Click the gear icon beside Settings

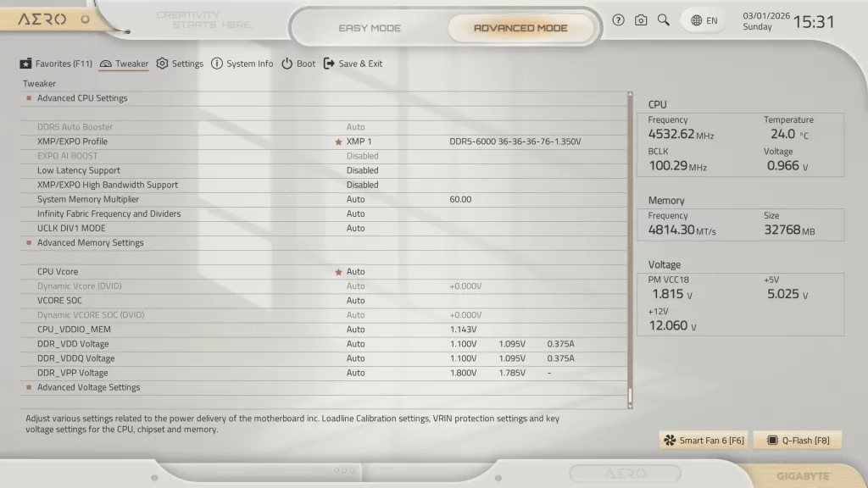(x=161, y=63)
